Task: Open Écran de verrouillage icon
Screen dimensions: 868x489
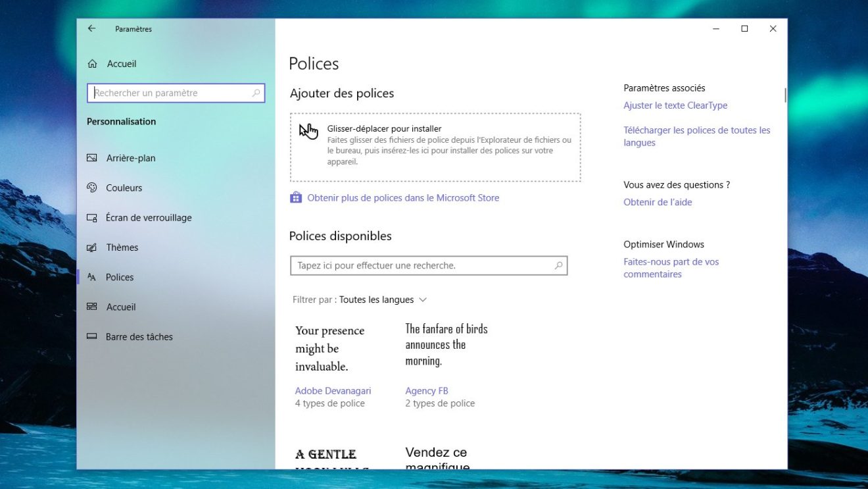Action: 92,218
